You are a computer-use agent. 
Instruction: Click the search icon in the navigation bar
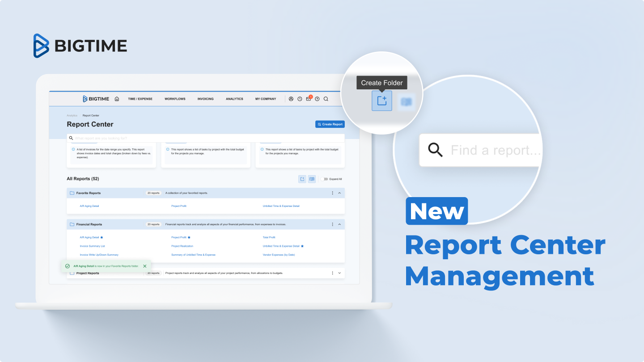[x=326, y=99]
